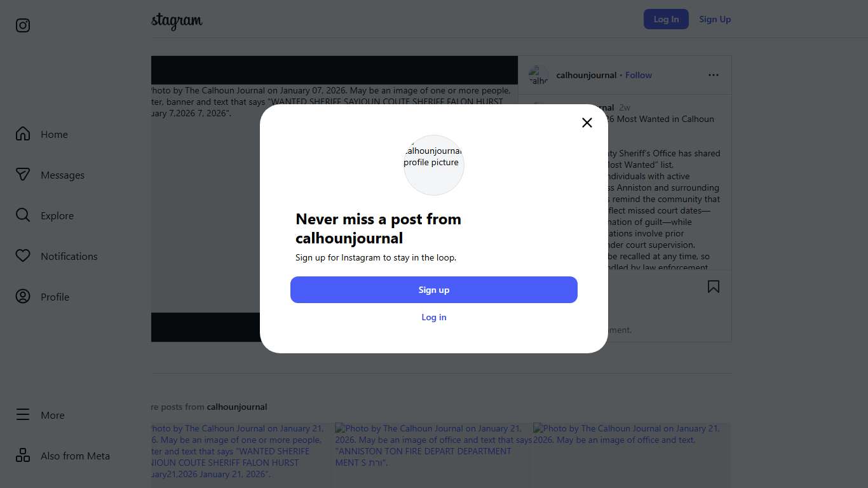
Task: Follow the calhounjournal account
Action: [639, 75]
